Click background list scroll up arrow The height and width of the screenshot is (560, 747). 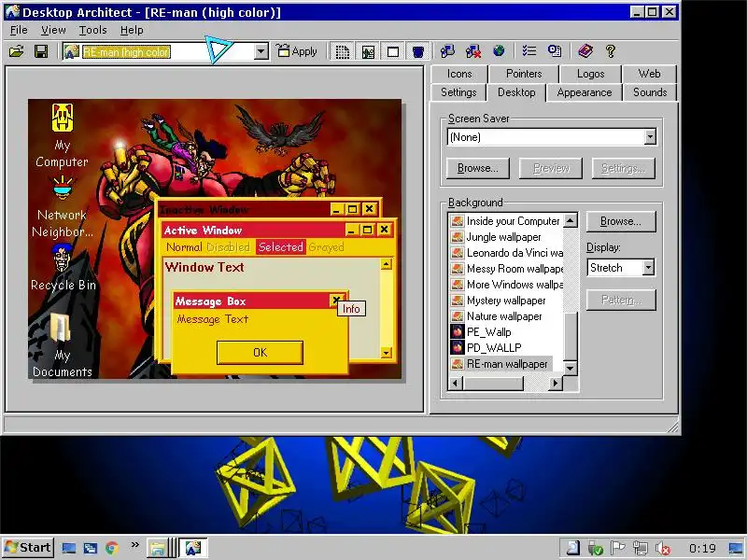coord(571,220)
